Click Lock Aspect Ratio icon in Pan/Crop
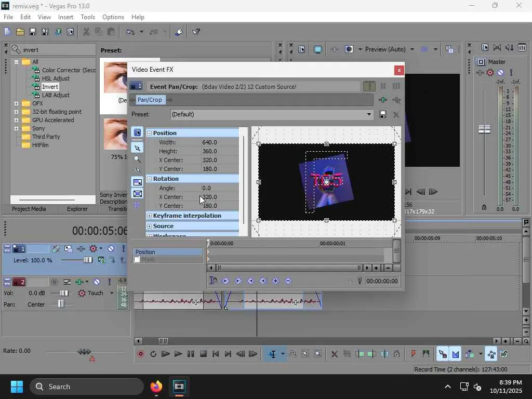The image size is (532, 399). [x=137, y=182]
